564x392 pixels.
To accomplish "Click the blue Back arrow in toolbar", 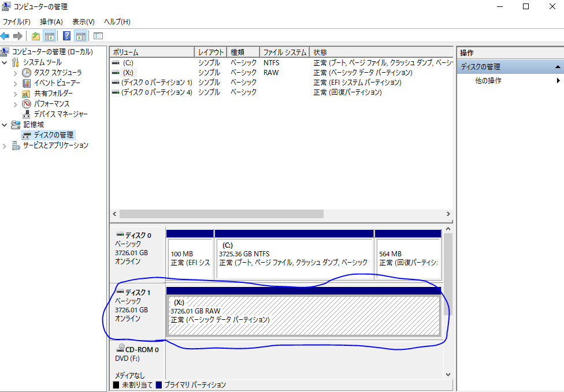I will (x=5, y=36).
